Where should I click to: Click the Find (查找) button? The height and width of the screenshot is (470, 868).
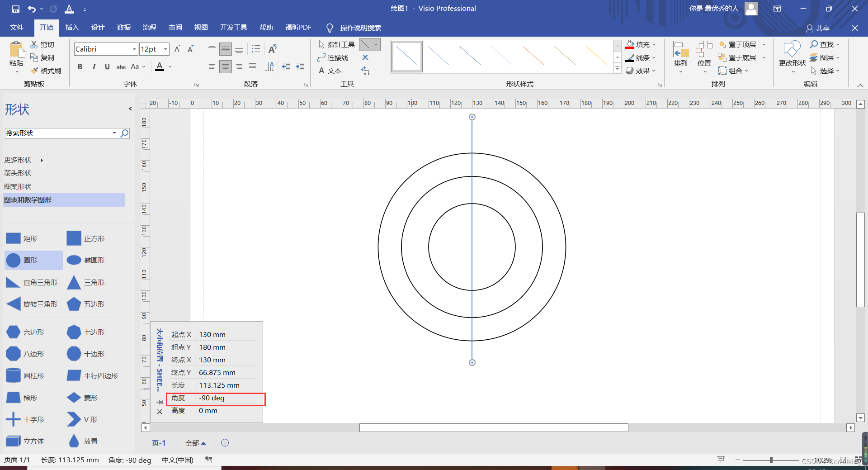825,44
